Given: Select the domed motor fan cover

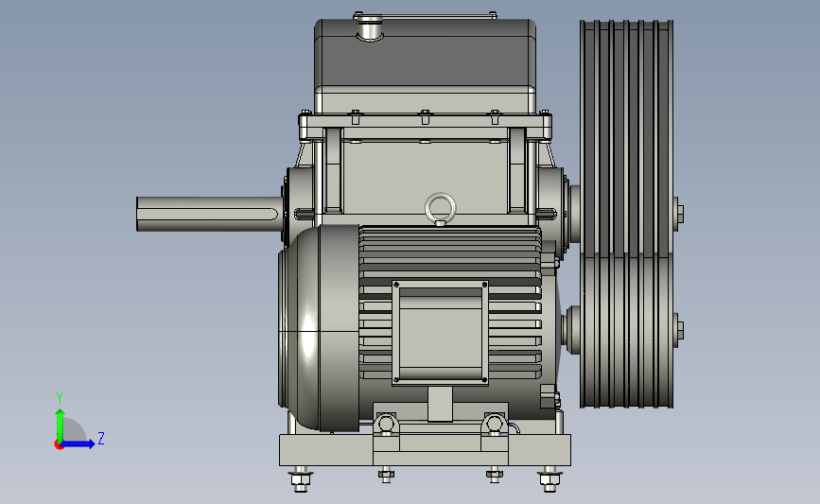Looking at the screenshot, I should point(319,328).
